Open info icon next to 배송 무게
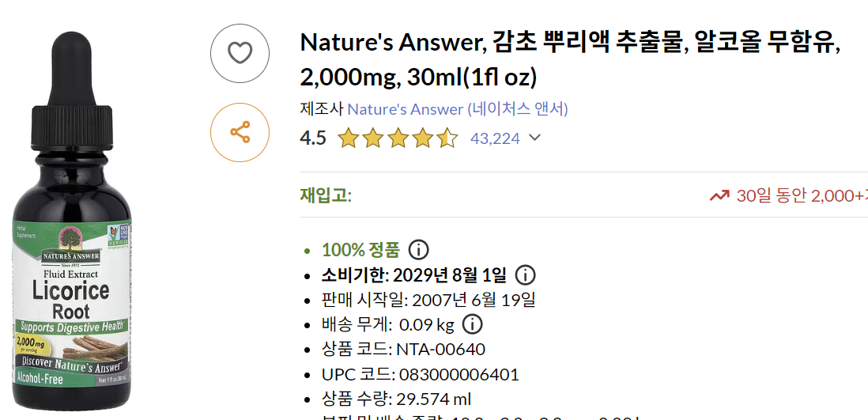Image resolution: width=868 pixels, height=420 pixels. tap(472, 324)
